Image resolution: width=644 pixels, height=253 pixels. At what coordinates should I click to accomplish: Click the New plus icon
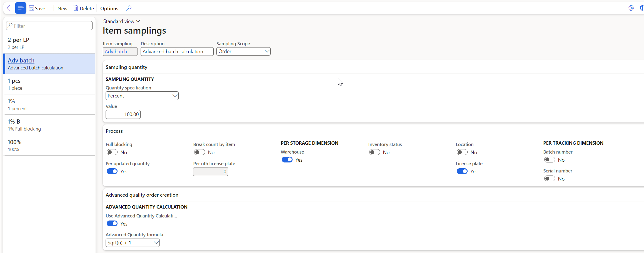click(x=54, y=8)
